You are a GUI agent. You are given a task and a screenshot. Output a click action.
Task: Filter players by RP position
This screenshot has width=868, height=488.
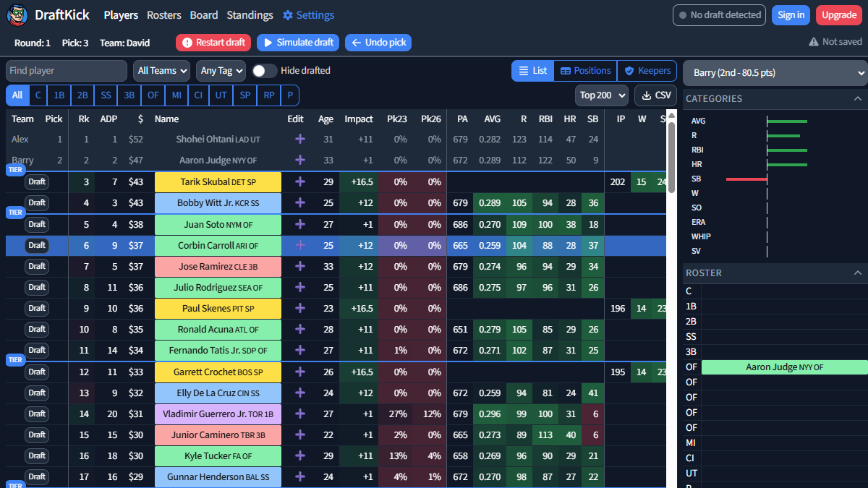pyautogui.click(x=268, y=95)
